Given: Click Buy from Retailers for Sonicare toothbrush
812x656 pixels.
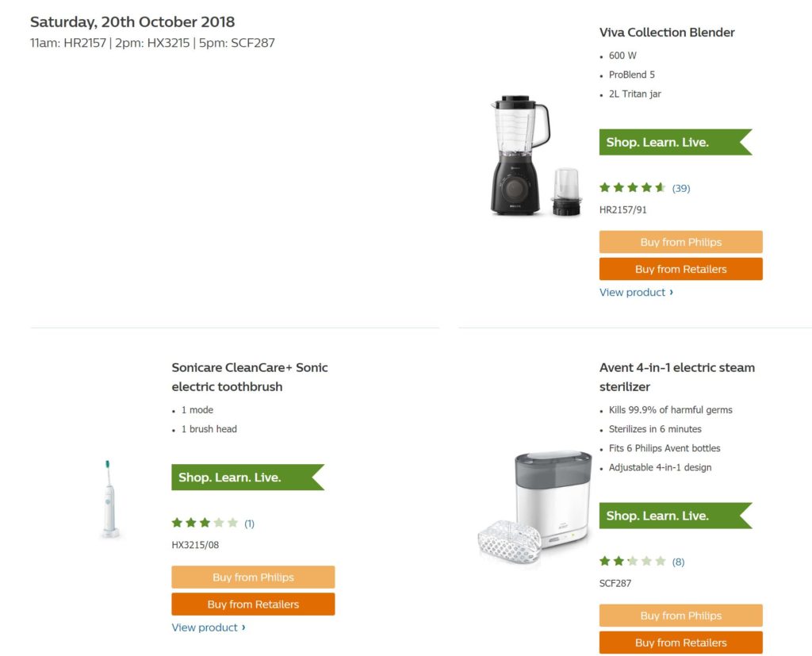Looking at the screenshot, I should [253, 604].
